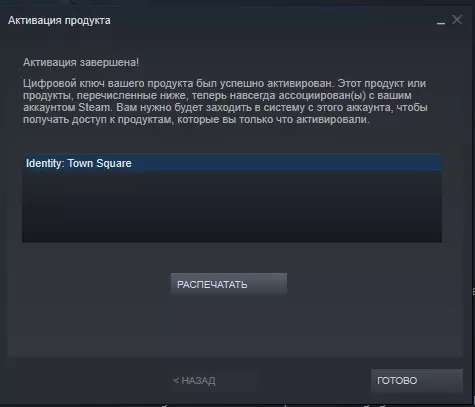This screenshot has height=407, width=475.
Task: Click the РАСПЕЧАТАТЬ button
Action: click(229, 284)
